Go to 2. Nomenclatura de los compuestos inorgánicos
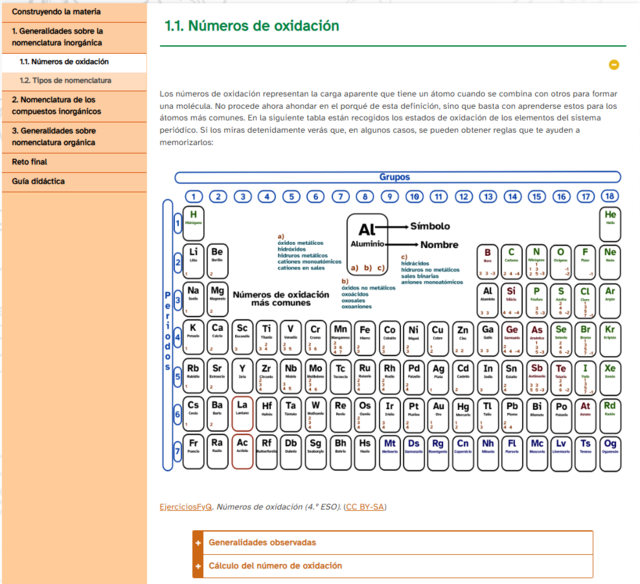Screen dimensions: 640x584 (54, 105)
